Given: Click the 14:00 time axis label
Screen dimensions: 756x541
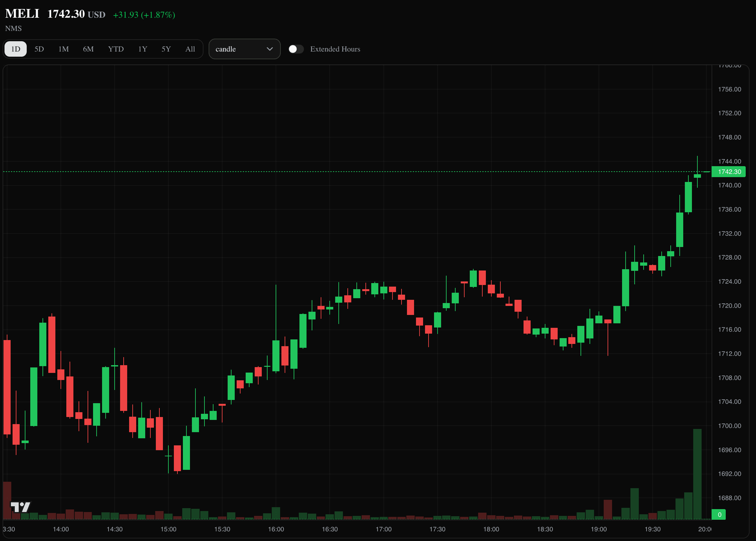Looking at the screenshot, I should pyautogui.click(x=61, y=529).
